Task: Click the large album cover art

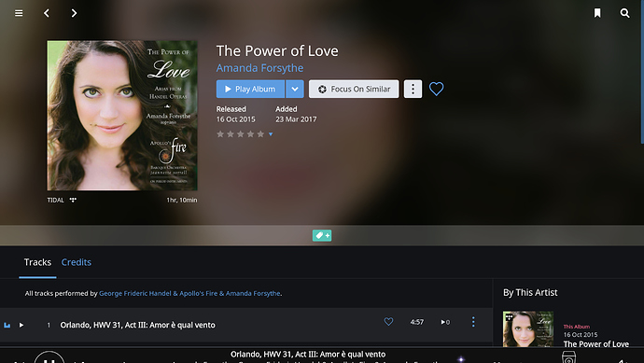Action: pyautogui.click(x=122, y=116)
